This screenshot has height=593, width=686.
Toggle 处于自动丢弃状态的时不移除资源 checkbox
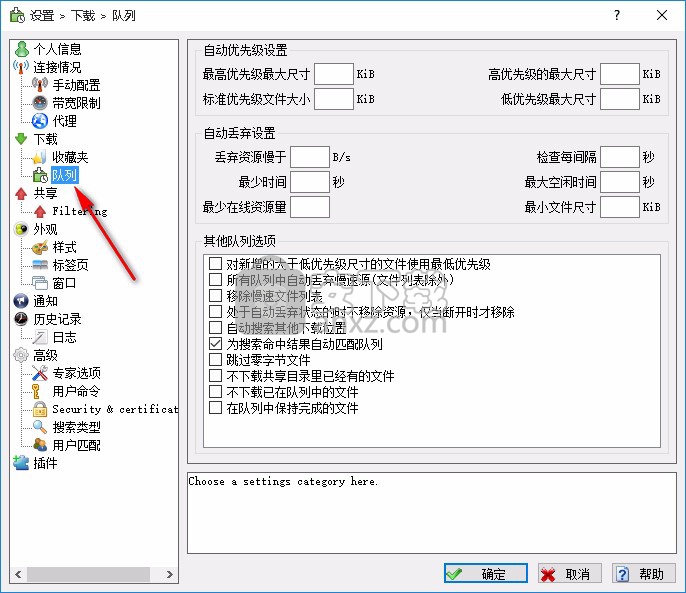pos(215,312)
